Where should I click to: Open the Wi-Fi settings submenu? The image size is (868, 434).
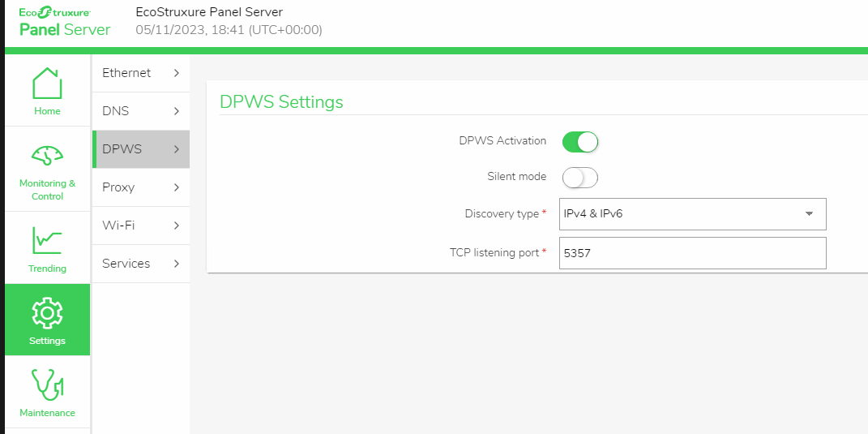pyautogui.click(x=141, y=226)
